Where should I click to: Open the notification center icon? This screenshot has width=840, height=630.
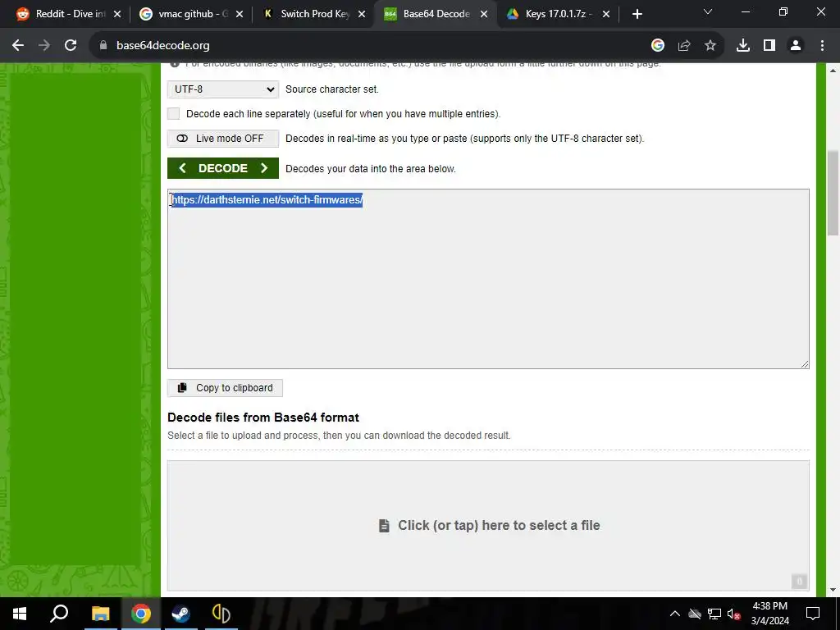point(813,614)
